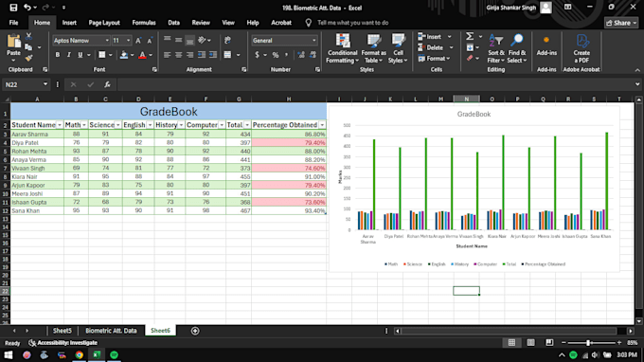This screenshot has height=362, width=644.
Task: Toggle Bottom Align for cells
Action: click(189, 40)
